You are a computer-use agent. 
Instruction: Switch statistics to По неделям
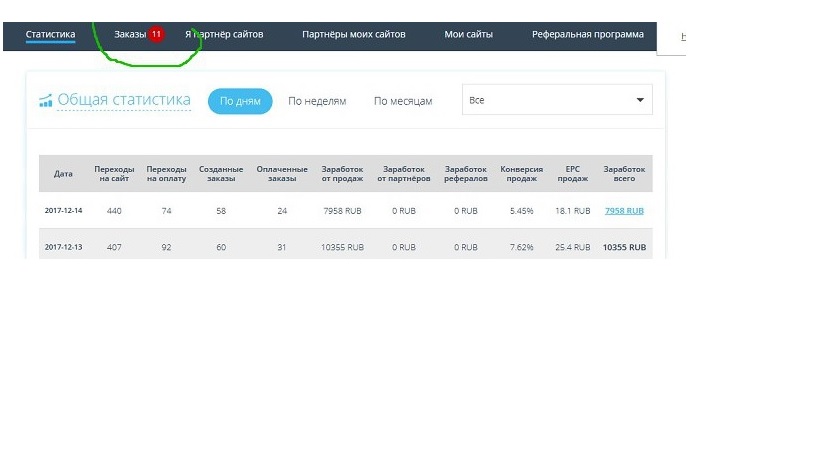coord(317,101)
